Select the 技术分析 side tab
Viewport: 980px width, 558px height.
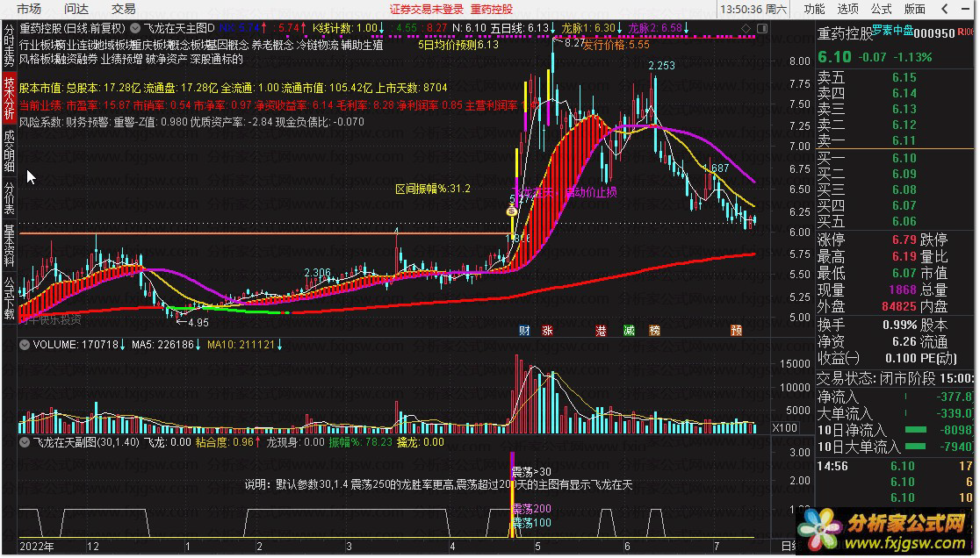[x=9, y=97]
